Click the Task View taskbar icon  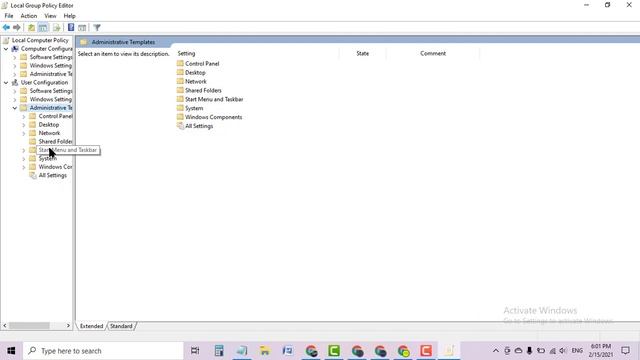(195, 351)
